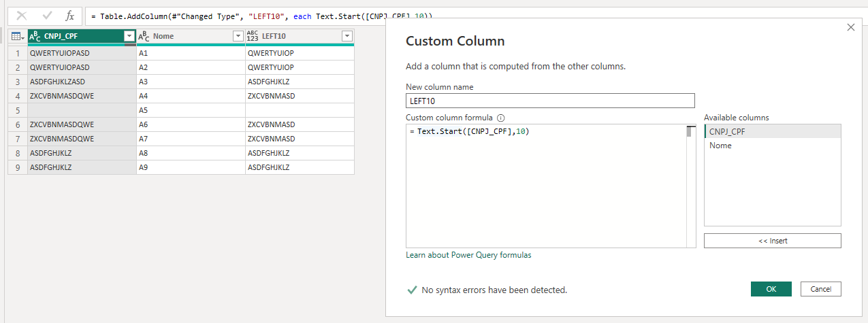Click the QWERTYUIOPASD cell in row 1
The width and height of the screenshot is (868, 323).
82,53
